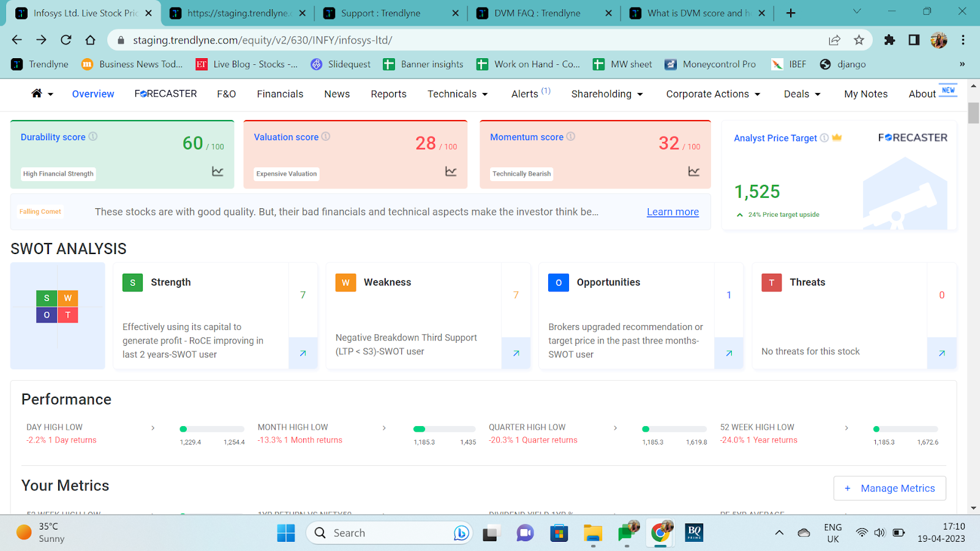Go back to previous page
This screenshot has height=551, width=980.
(x=17, y=40)
